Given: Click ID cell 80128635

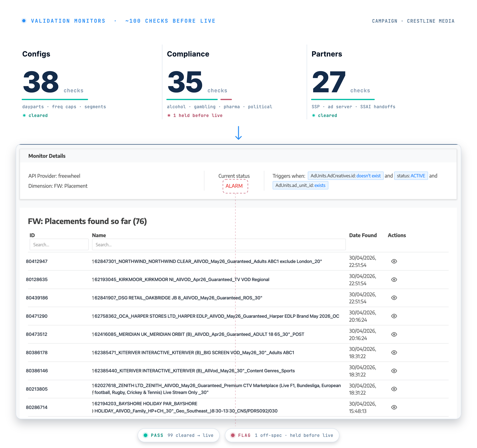Looking at the screenshot, I should coord(37,279).
